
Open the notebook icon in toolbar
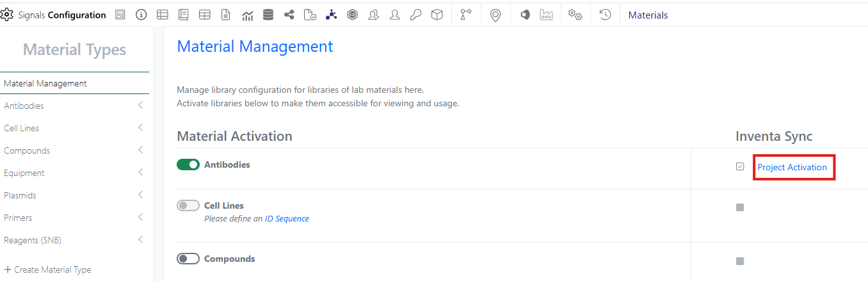point(184,15)
